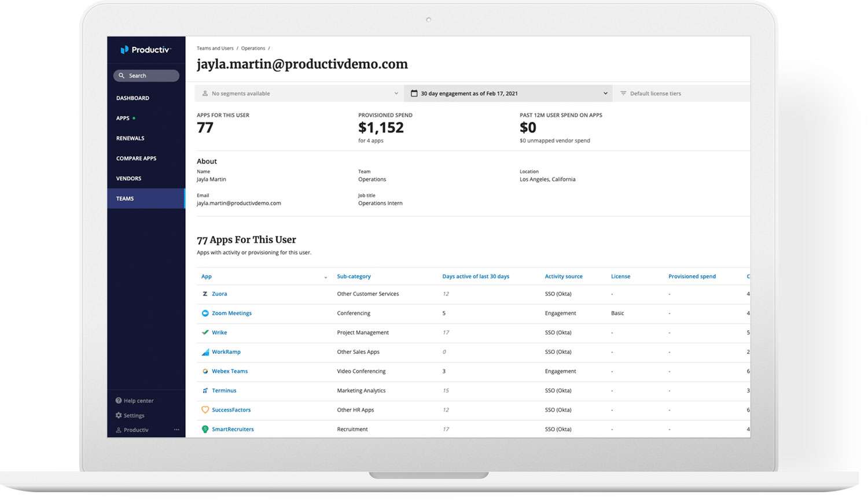Click the Wrike checkmark icon
This screenshot has width=868, height=503.
pyautogui.click(x=205, y=332)
